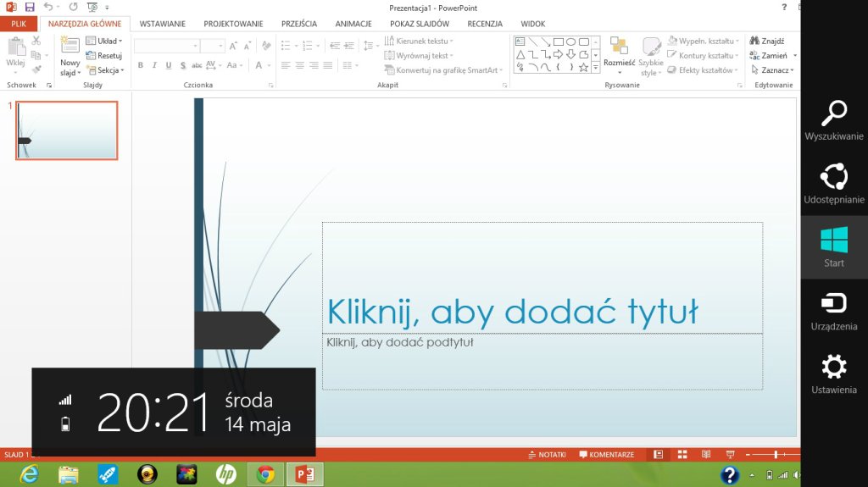This screenshot has height=487, width=868.
Task: Expand the Sekcja dropdown
Action: 105,70
